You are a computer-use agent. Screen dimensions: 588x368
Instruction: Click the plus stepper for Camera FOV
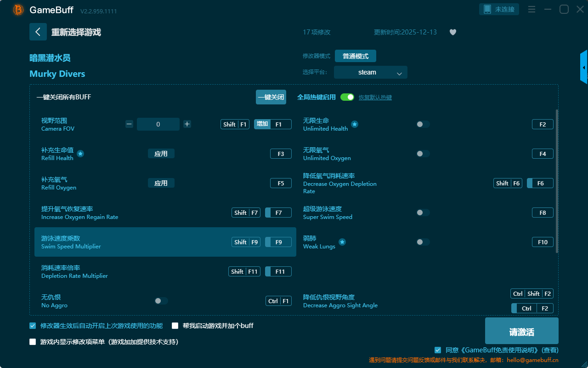click(x=187, y=124)
